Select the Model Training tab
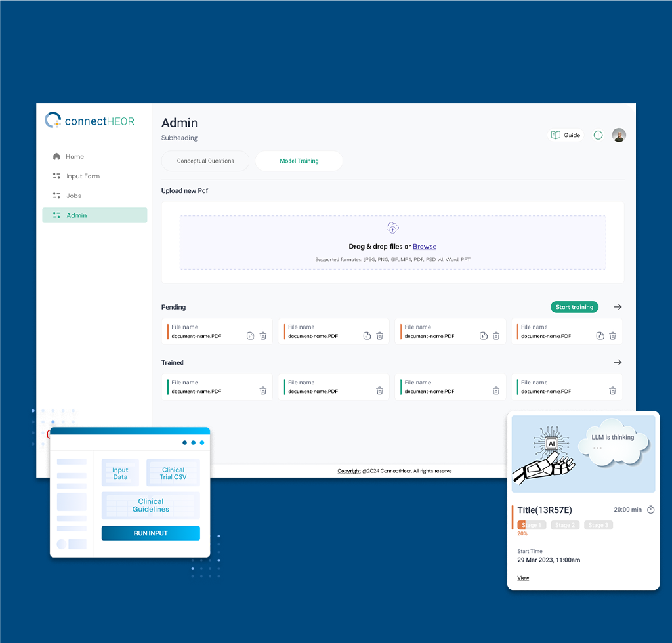Screen dimensions: 672x643 click(299, 161)
